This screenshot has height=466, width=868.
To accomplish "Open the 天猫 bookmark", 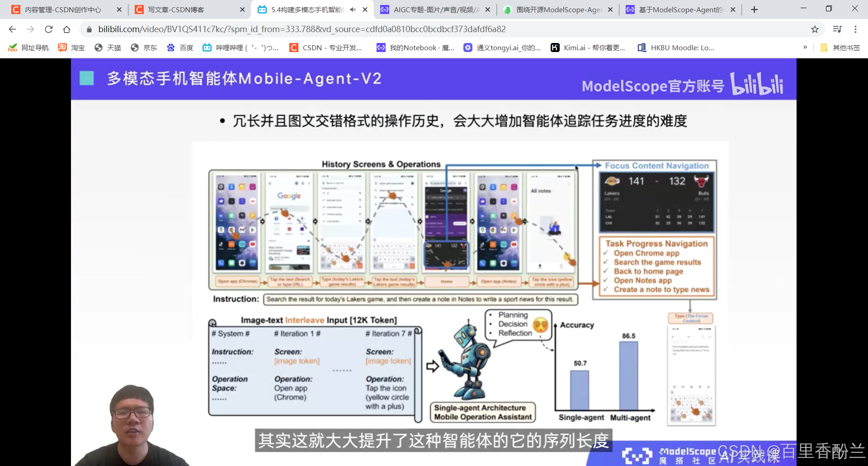I will (108, 48).
